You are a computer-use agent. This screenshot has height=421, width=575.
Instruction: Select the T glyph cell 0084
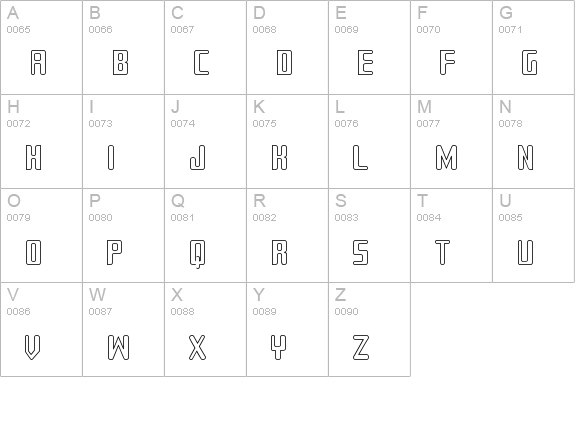(451, 235)
